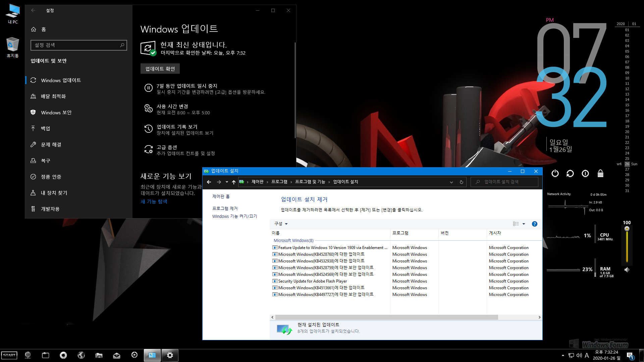This screenshot has height=362, width=644.
Task: Open 제어판 홈 link
Action: point(221,196)
